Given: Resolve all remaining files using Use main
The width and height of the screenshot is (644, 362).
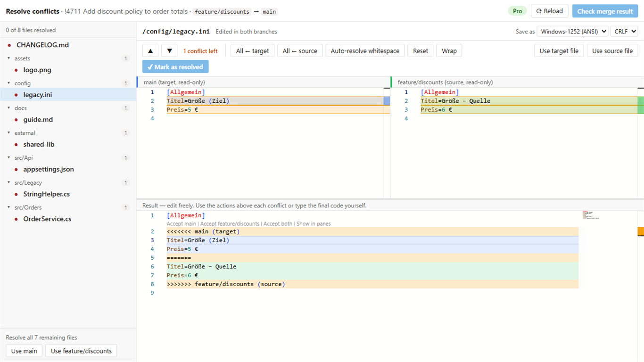Looking at the screenshot, I should (x=24, y=351).
